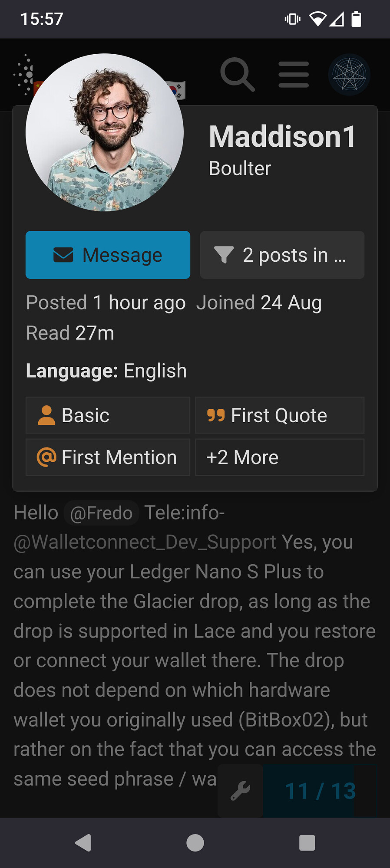Open the @Fredo mention link
The height and width of the screenshot is (868, 390).
coord(101,513)
